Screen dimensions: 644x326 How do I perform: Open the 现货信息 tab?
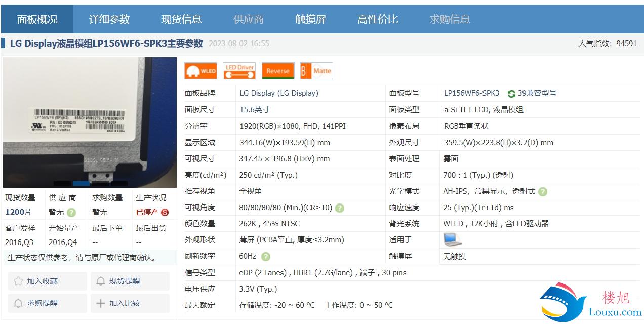[x=182, y=19]
